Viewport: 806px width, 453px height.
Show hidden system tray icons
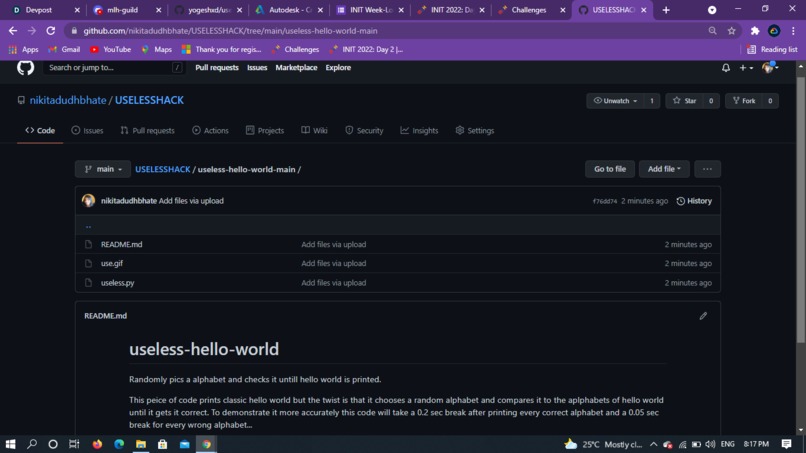(653, 444)
